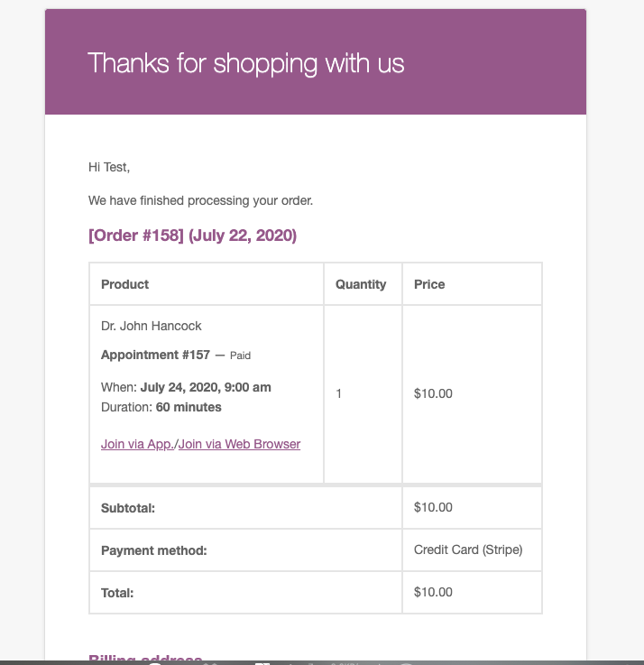This screenshot has width=644, height=665.
Task: Click the Hi Test greeting text
Action: [x=109, y=167]
